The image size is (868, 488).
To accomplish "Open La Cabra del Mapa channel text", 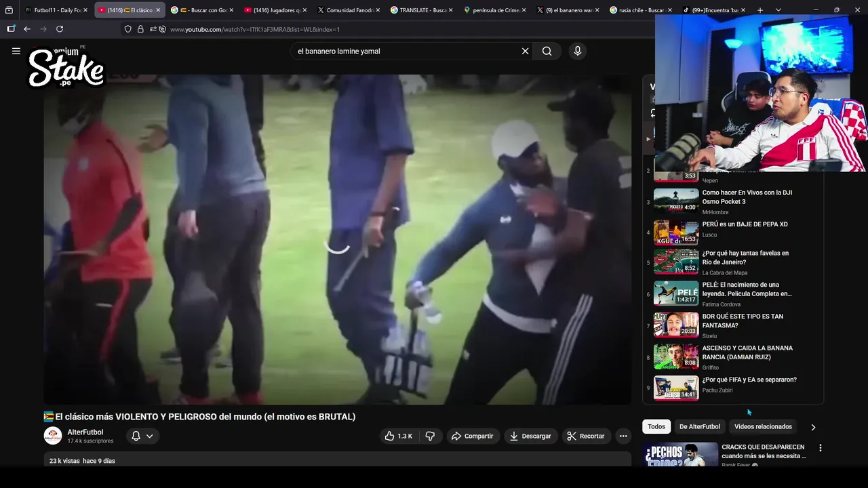I will click(725, 273).
